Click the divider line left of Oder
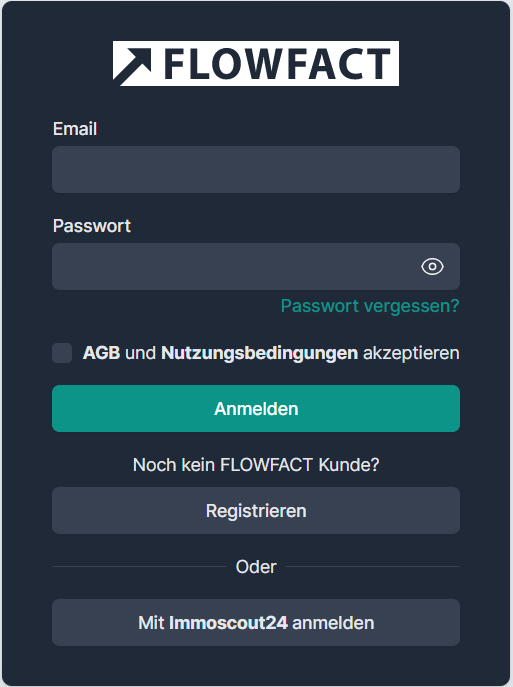This screenshot has width=513, height=687. click(x=139, y=567)
